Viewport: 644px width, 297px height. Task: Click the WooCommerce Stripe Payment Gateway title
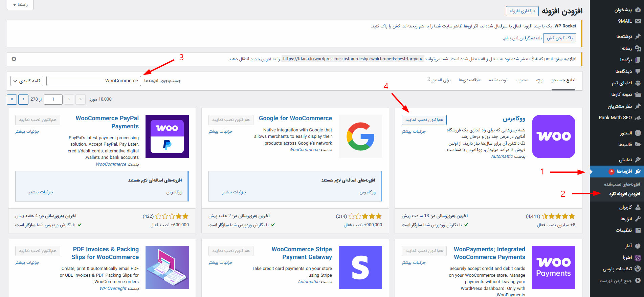[x=302, y=253]
